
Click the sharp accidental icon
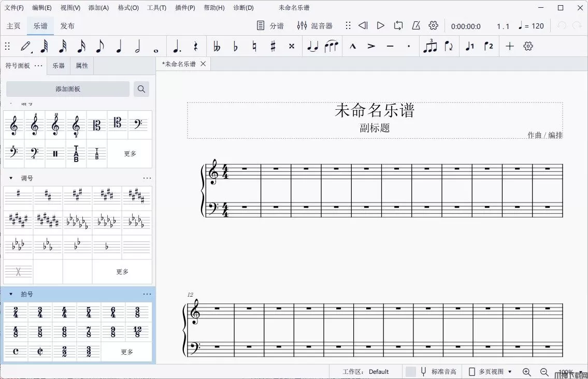tap(273, 47)
